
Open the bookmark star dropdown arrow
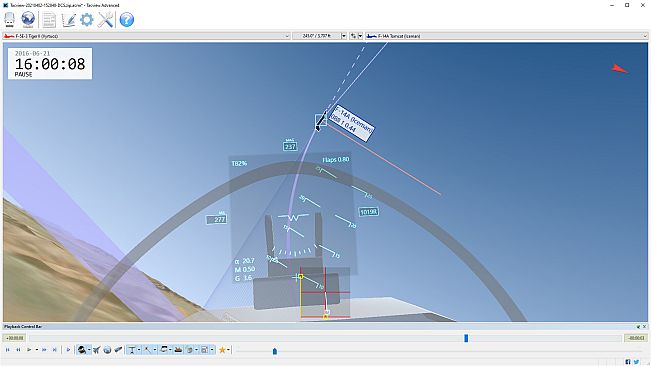[x=228, y=350]
